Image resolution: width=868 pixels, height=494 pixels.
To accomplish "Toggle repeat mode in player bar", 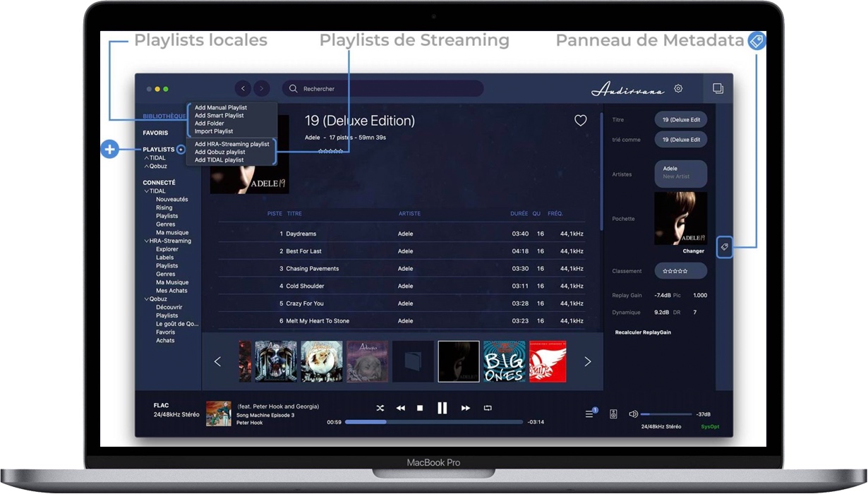I will tap(488, 408).
